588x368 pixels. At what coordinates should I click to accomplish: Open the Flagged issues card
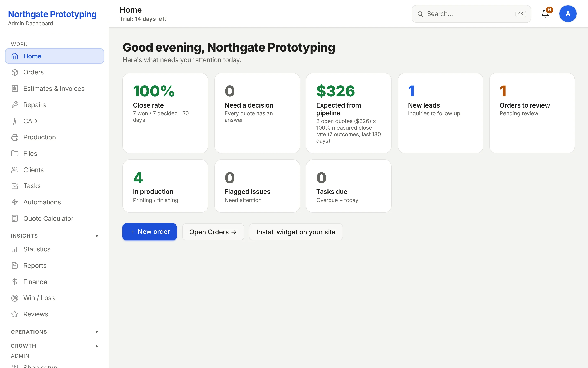tap(257, 186)
